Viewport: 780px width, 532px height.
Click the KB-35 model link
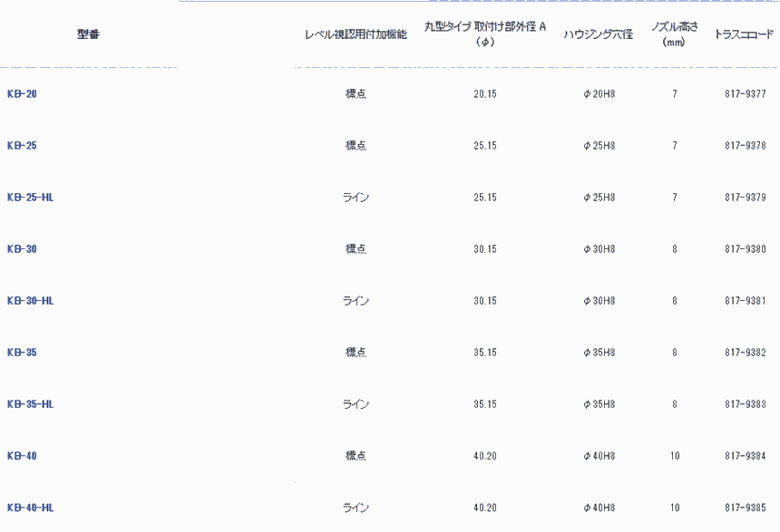coord(22,353)
